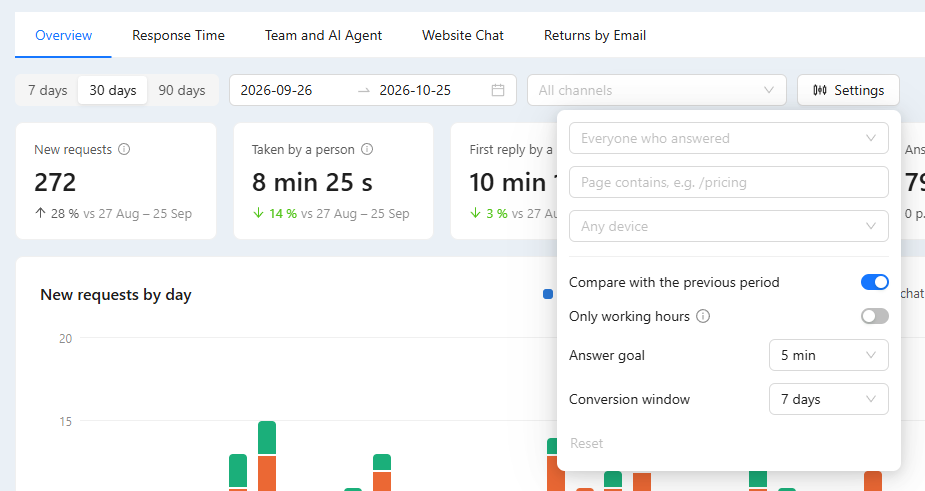The image size is (925, 491).
Task: Click the blue legend swatch in chart
Action: 548,294
